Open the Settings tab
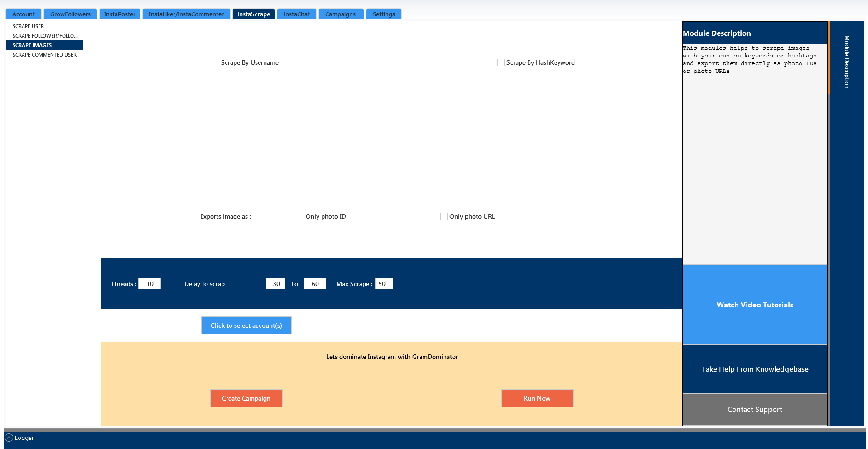868x449 pixels. tap(384, 14)
